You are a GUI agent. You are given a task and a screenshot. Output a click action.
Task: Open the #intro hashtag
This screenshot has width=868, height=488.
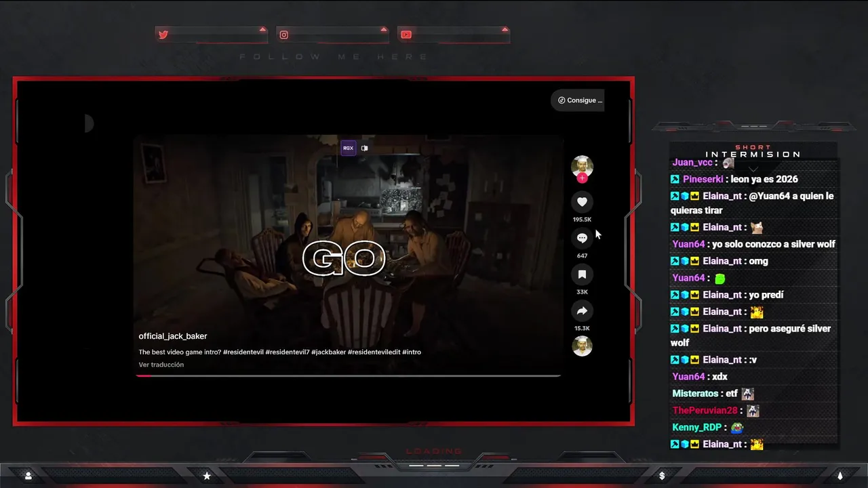click(x=412, y=352)
